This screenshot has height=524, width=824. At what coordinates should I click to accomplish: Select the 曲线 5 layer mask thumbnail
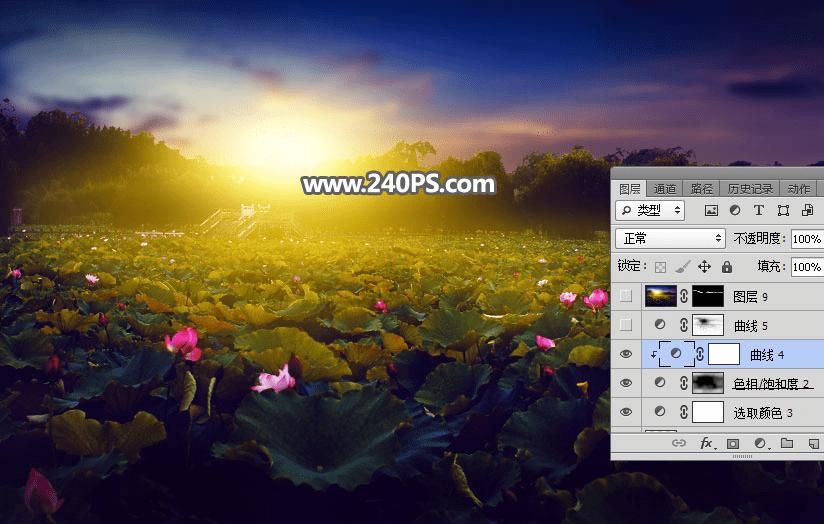tap(708, 325)
